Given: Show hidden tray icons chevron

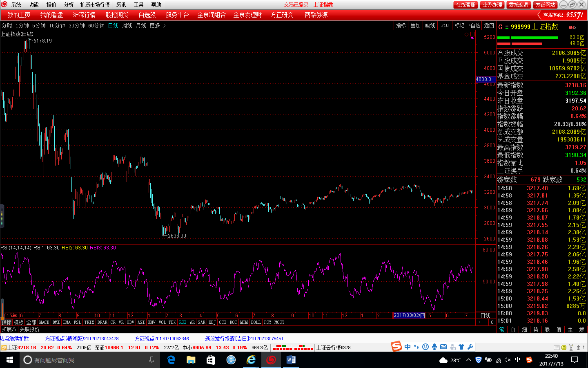Looking at the screenshot, I should pos(469,360).
